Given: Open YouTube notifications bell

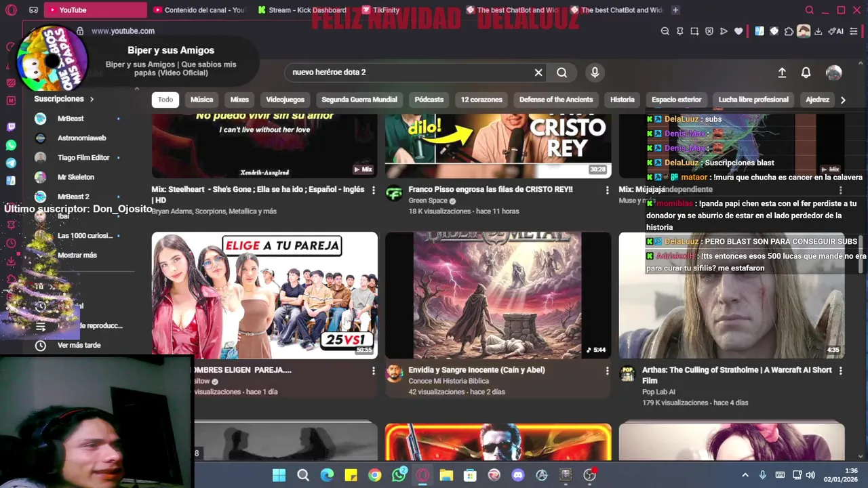Looking at the screenshot, I should coord(806,73).
